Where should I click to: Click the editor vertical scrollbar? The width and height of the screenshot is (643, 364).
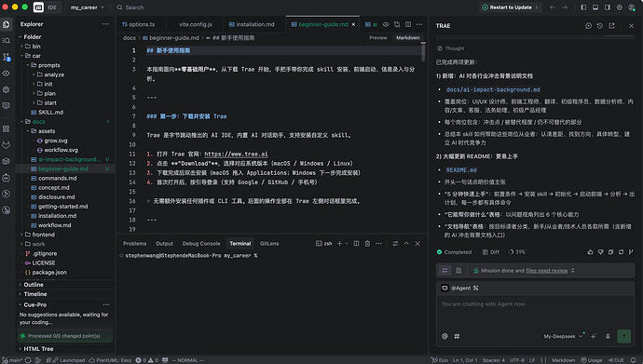(423, 53)
